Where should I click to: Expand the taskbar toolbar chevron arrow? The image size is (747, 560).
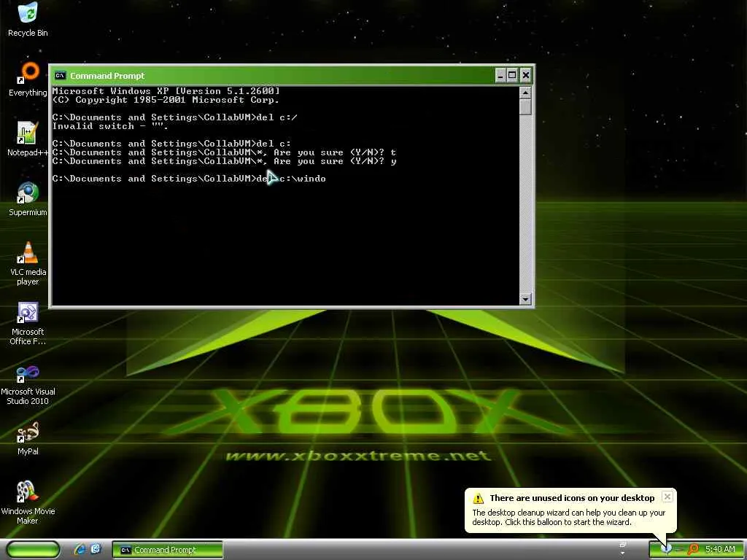pyautogui.click(x=623, y=554)
